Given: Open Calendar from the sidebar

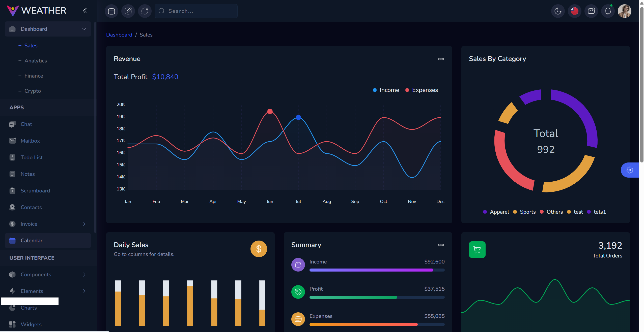Looking at the screenshot, I should (32, 241).
